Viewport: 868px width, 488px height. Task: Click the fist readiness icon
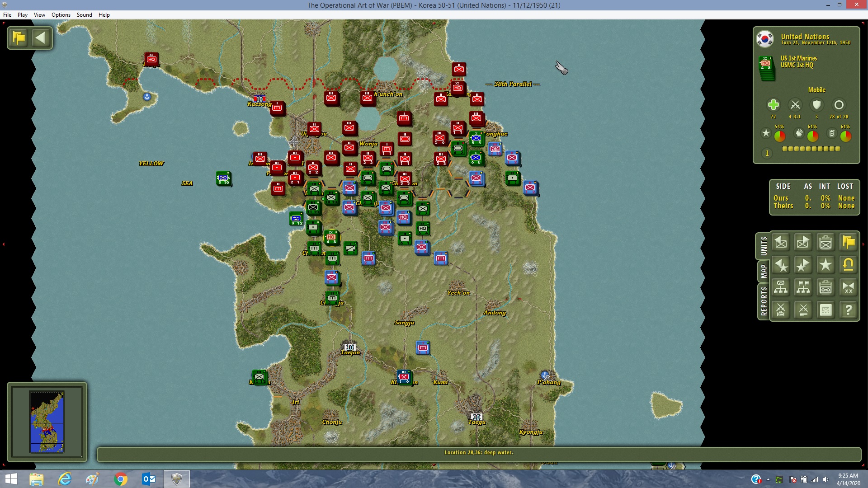point(799,133)
